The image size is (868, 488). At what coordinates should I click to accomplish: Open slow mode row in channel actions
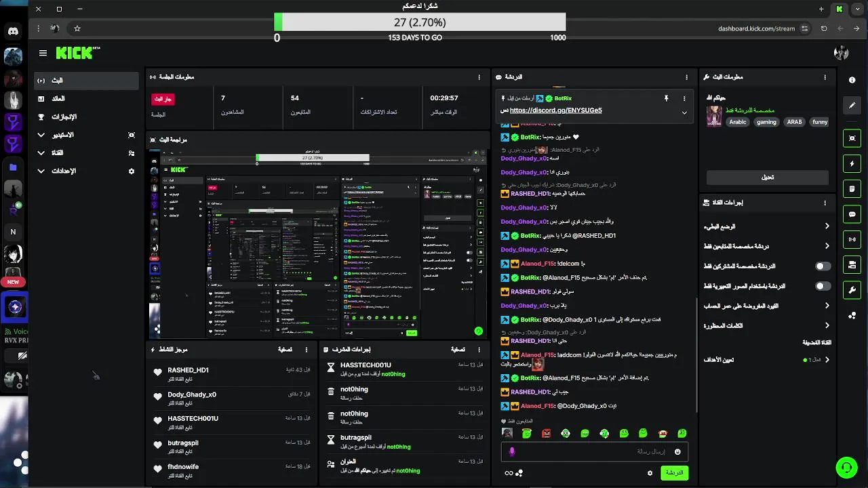[767, 226]
